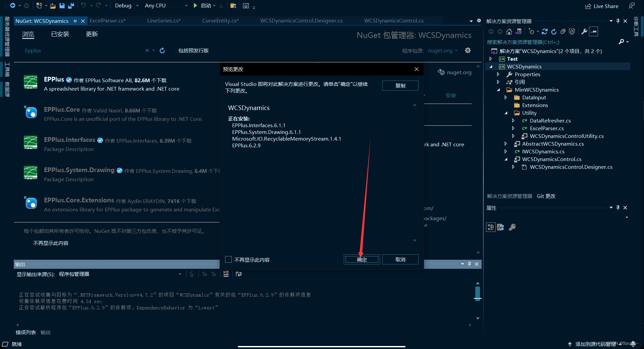Click the 复制 copy button

click(400, 86)
